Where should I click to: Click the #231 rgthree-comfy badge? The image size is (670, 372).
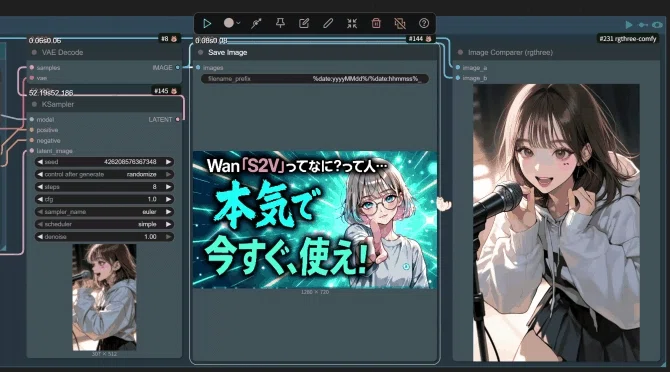(x=628, y=39)
